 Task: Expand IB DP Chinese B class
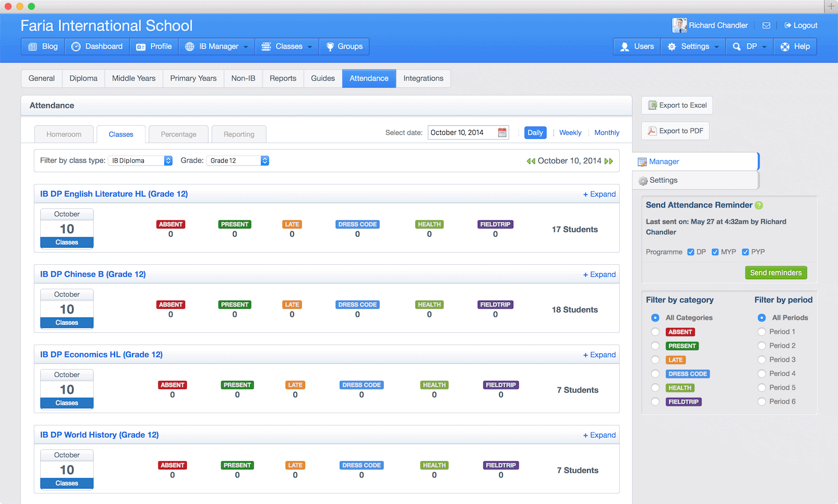599,275
